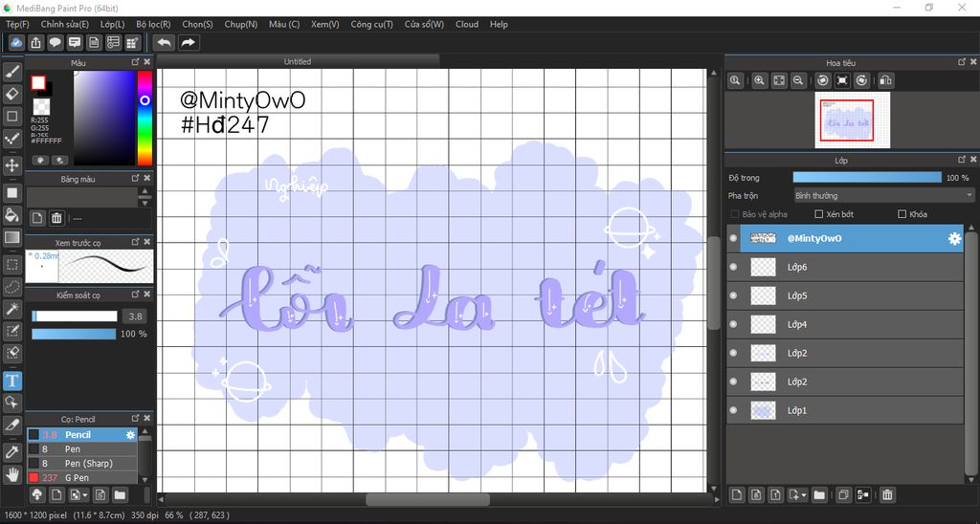The height and width of the screenshot is (524, 980).
Task: Select the Bucket fill tool
Action: click(x=11, y=215)
